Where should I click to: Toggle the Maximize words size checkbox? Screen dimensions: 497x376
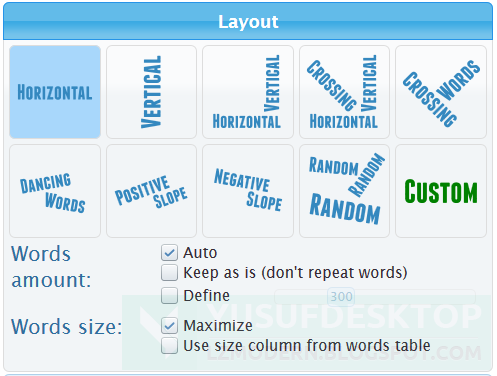click(169, 325)
